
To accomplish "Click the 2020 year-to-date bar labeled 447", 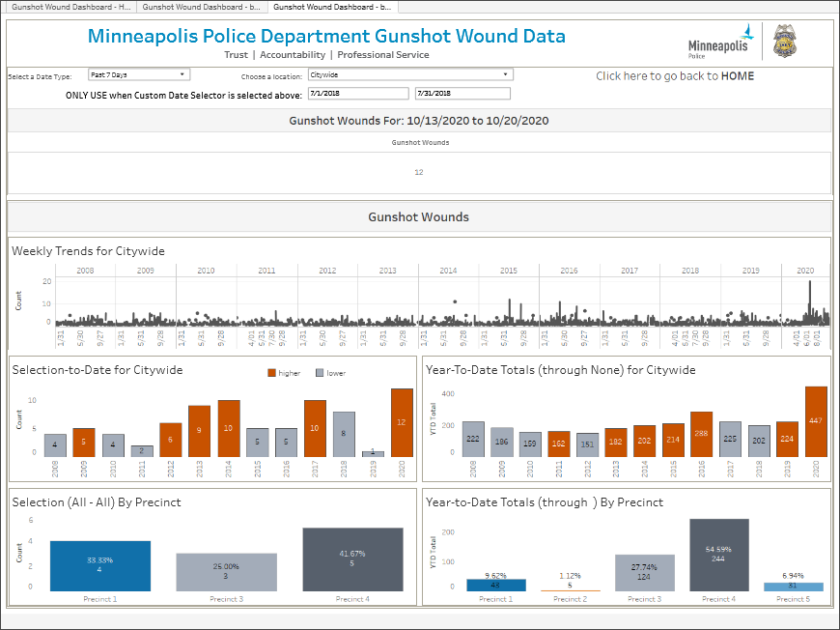I will pyautogui.click(x=816, y=421).
